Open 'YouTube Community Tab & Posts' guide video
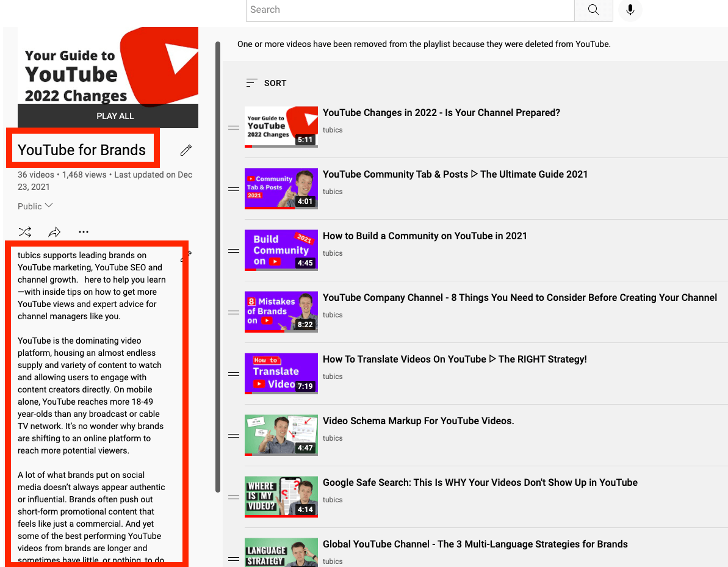 tap(454, 174)
